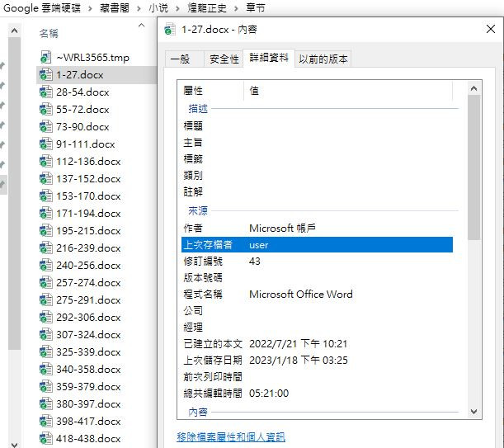This screenshot has height=448, width=504.
Task: Click 章节 in breadcrumb path
Action: coord(256,7)
